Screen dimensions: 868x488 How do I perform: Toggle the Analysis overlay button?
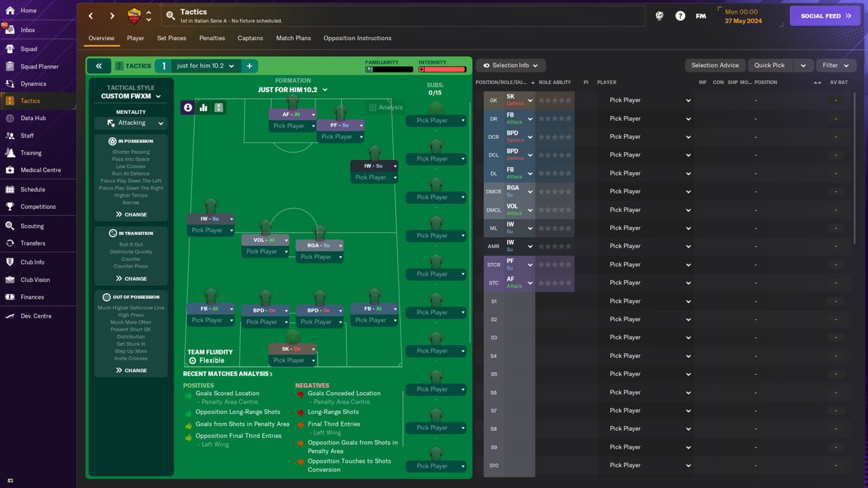click(386, 107)
